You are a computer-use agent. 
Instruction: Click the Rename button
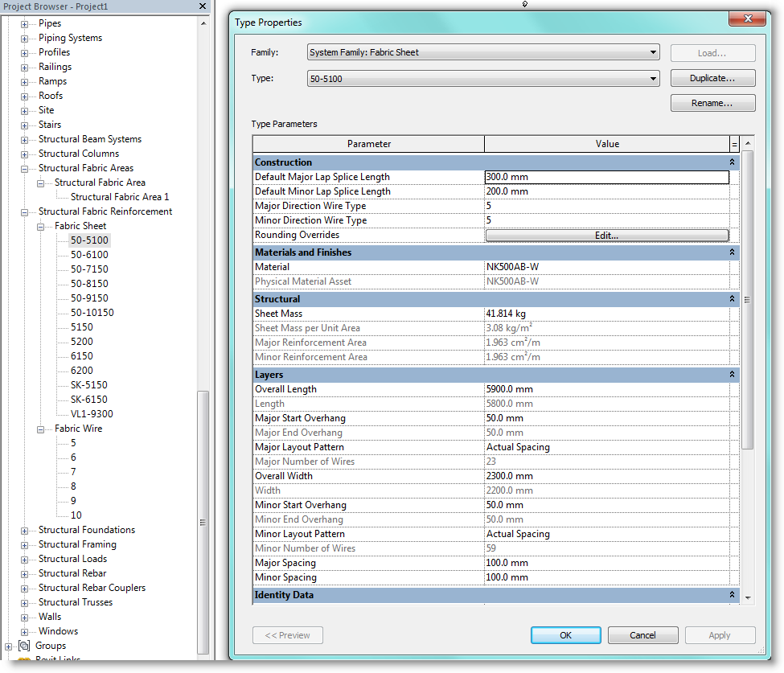click(712, 103)
